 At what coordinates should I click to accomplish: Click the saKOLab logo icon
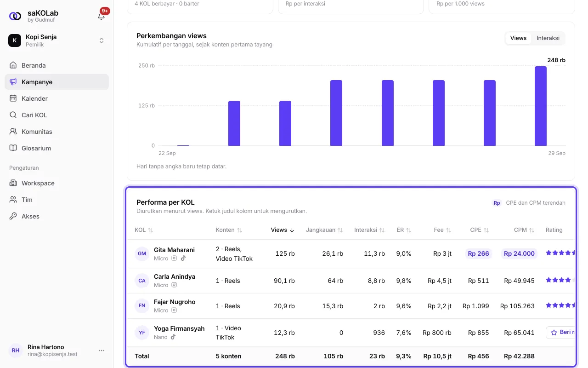15,16
